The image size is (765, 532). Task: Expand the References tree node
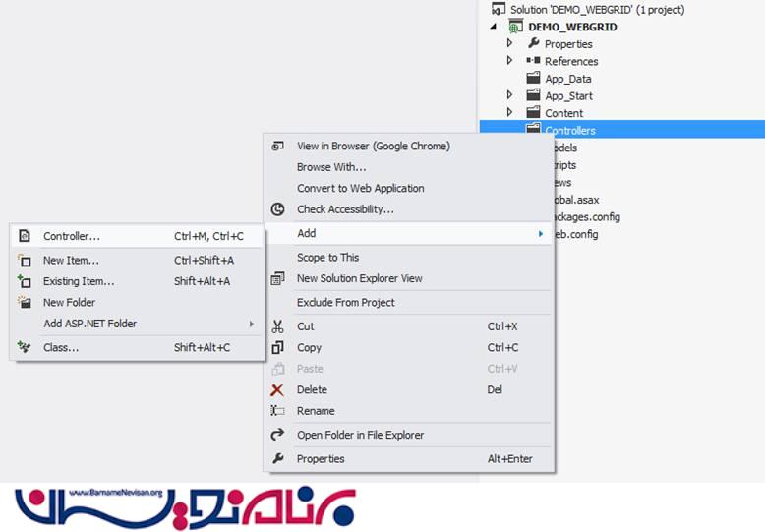(x=510, y=61)
